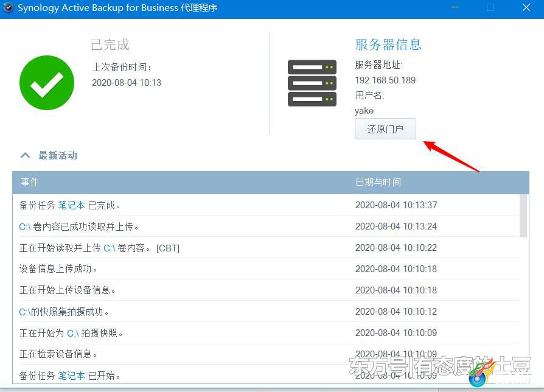The image size is (544, 392).
Task: Open C:\ link in 卷内容已成功读取并上传 row
Action: pyautogui.click(x=24, y=227)
